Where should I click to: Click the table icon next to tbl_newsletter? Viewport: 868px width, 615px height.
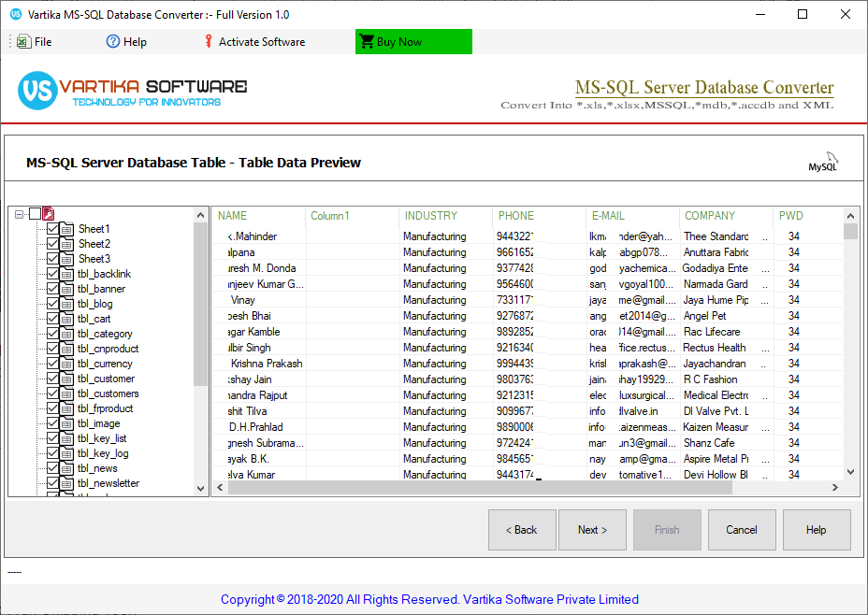click(x=67, y=483)
